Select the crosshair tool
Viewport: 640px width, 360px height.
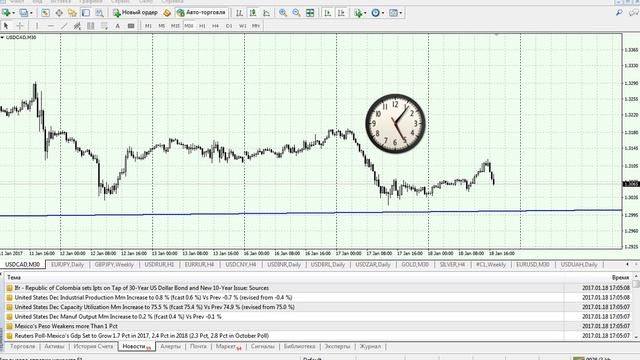click(x=20, y=26)
